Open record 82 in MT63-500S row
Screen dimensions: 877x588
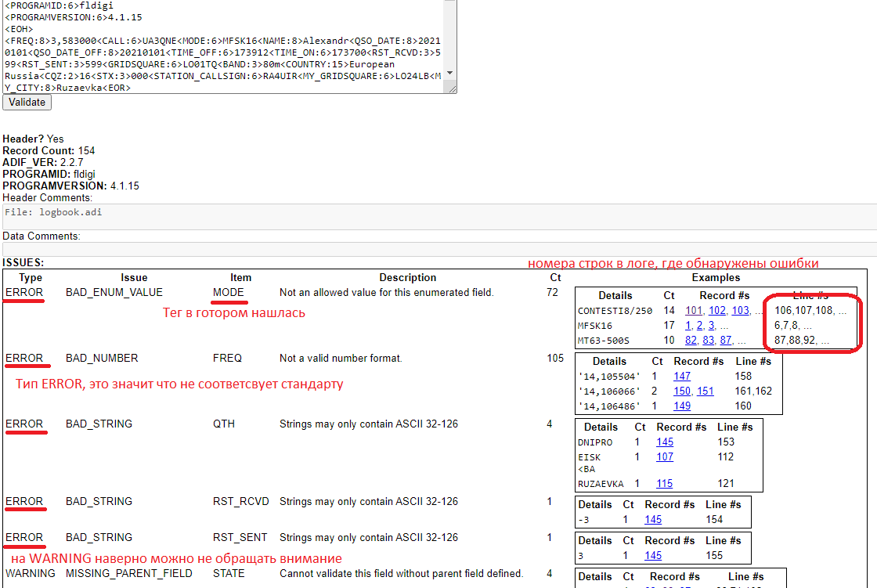pos(691,341)
